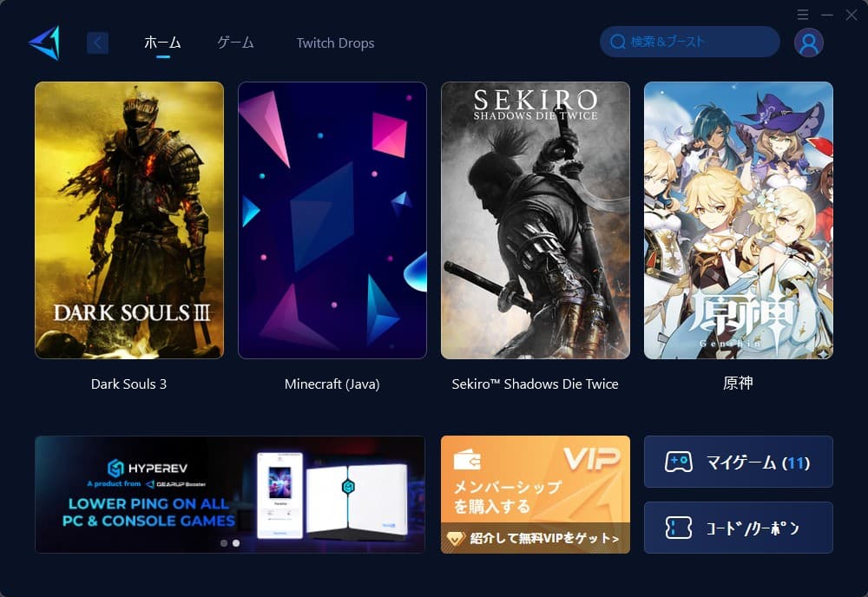Switch to the ゲーム tab

click(x=235, y=43)
